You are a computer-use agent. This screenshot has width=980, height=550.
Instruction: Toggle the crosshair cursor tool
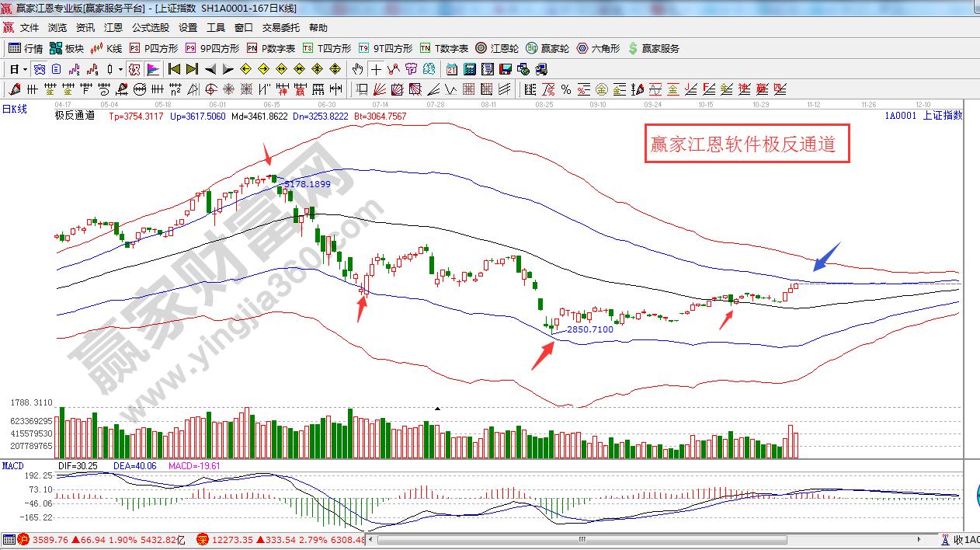(376, 69)
